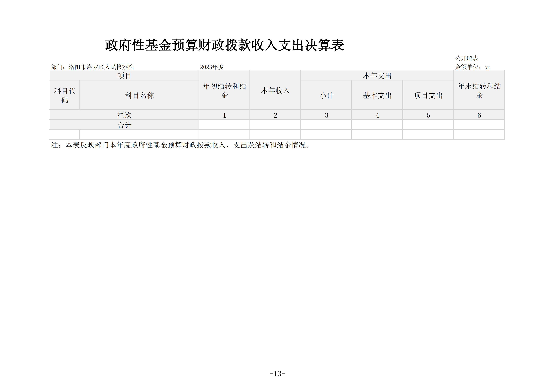555x392 pixels.
Task: Click the 年末结转和结余 header cell
Action: [479, 90]
